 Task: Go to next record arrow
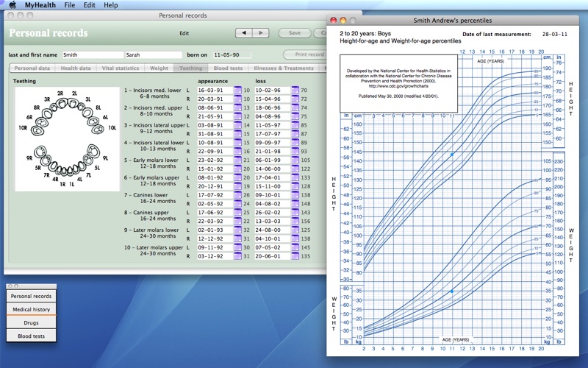pyautogui.click(x=261, y=33)
